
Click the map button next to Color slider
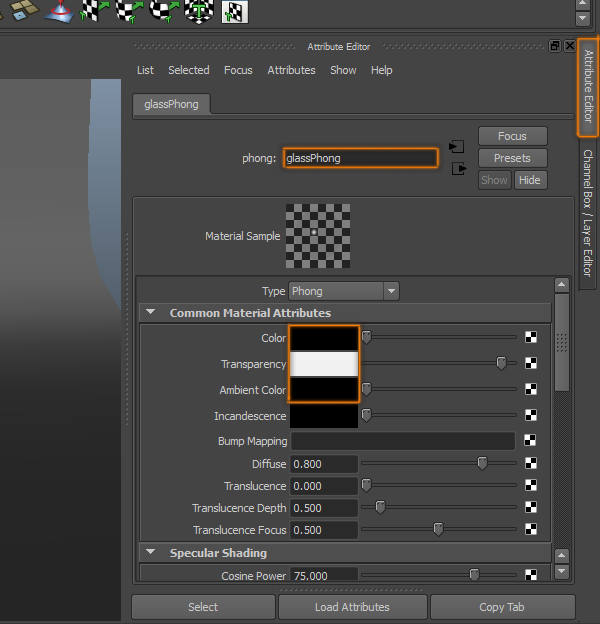[531, 338]
